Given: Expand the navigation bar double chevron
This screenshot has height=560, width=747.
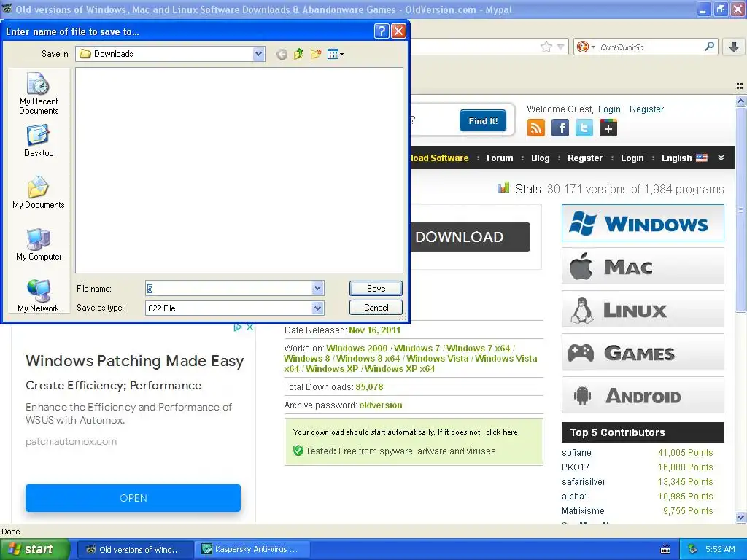Looking at the screenshot, I should (x=721, y=157).
